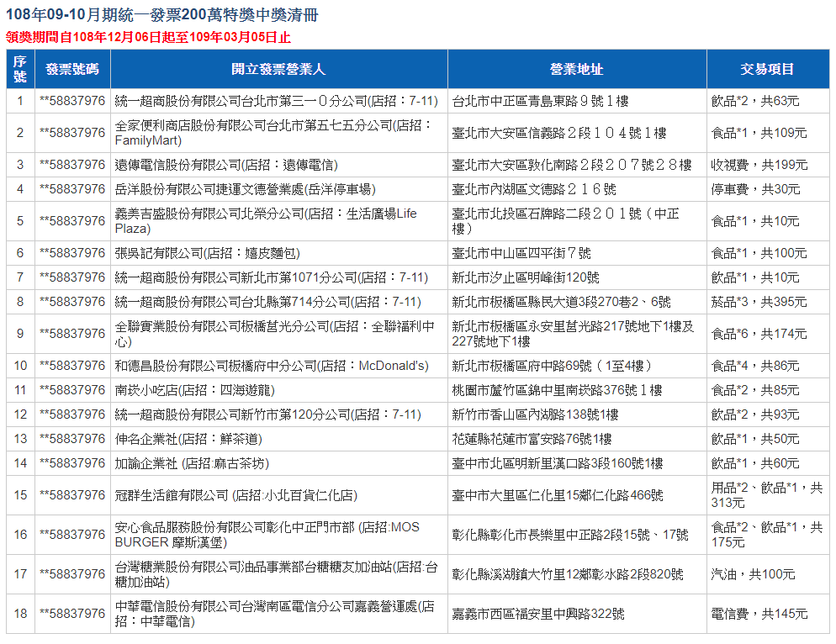The width and height of the screenshot is (836, 644).
Task: Select 義美吉盛 Life Plaza business name
Action: tap(266, 221)
